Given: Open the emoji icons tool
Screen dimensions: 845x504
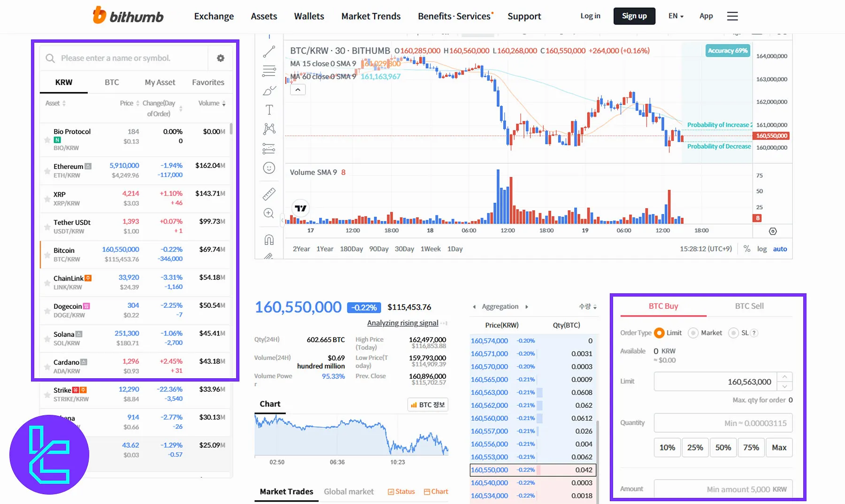Looking at the screenshot, I should click(269, 168).
